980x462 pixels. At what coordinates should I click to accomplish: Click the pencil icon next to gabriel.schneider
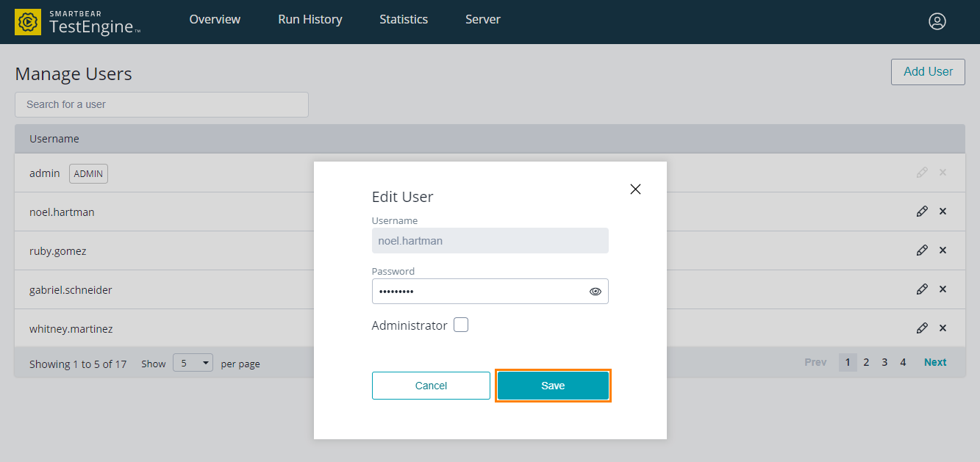click(922, 289)
